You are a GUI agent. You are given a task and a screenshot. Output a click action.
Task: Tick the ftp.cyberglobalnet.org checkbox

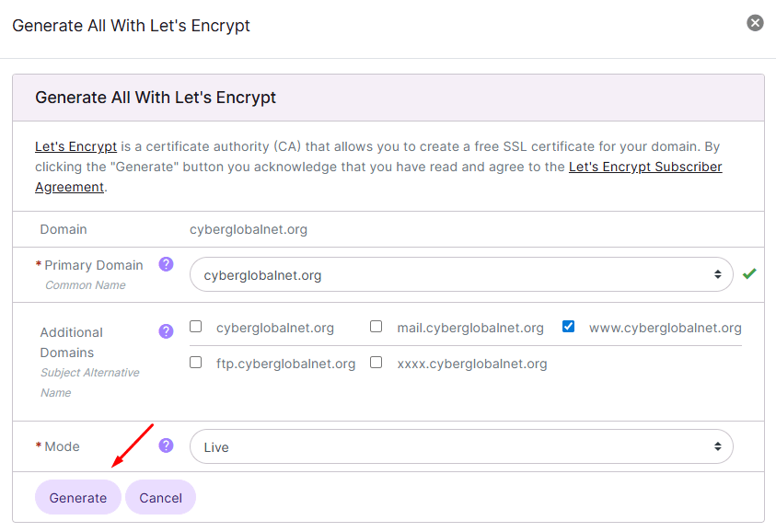(x=195, y=363)
